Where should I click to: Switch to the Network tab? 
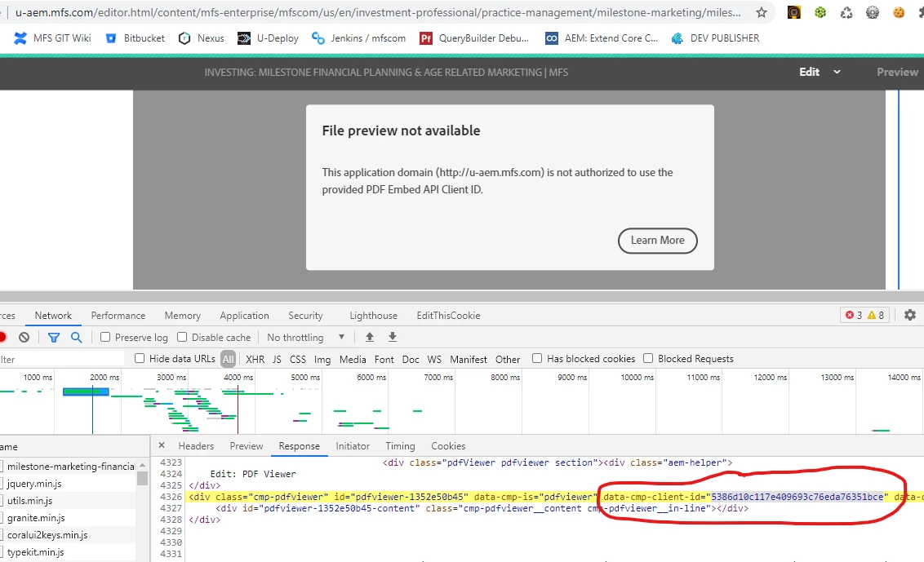point(53,316)
